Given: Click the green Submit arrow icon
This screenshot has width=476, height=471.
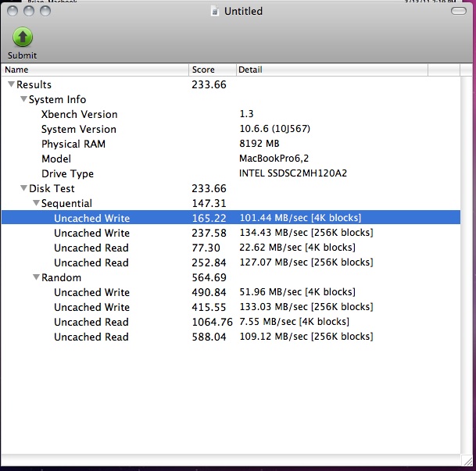Looking at the screenshot, I should 23,37.
